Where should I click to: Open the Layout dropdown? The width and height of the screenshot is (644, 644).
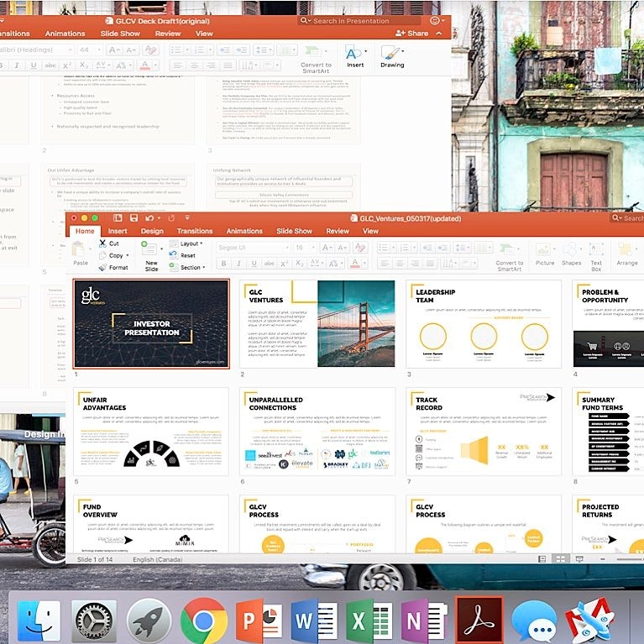point(186,243)
